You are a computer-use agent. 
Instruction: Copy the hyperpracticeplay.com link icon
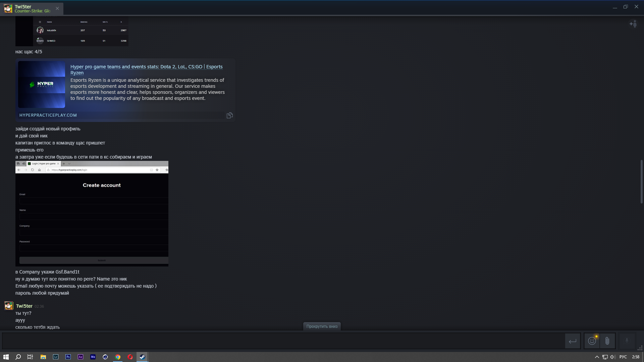(230, 115)
